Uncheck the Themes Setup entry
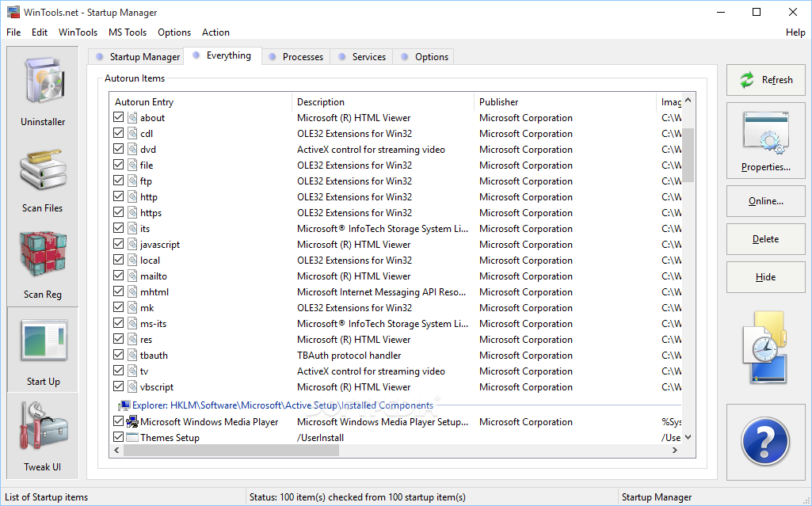The width and height of the screenshot is (812, 506). pos(119,437)
